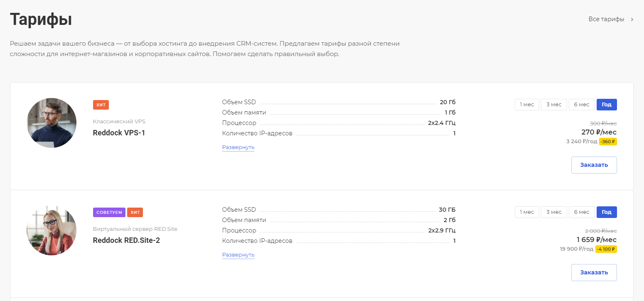Viewport: 644px width, 301px height.
Task: Click "Процессор" label in Reddock RED.Site-2
Action: pyautogui.click(x=239, y=230)
